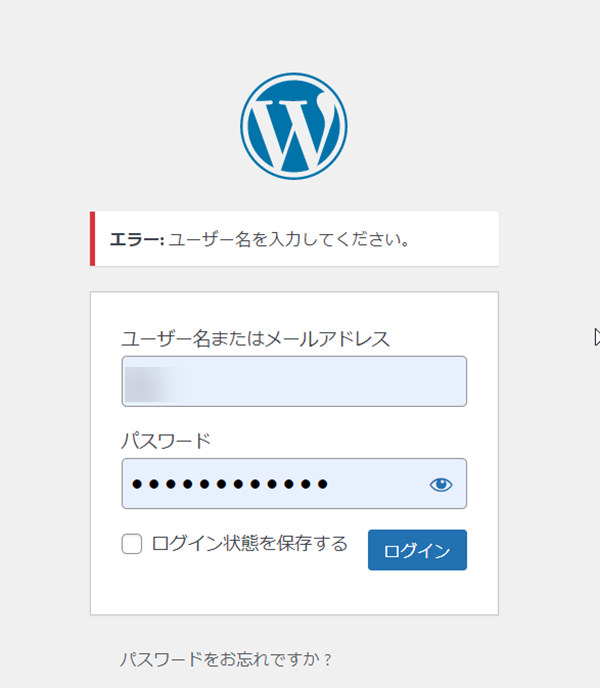Click the red bar of error notice
The height and width of the screenshot is (688, 600).
92,239
